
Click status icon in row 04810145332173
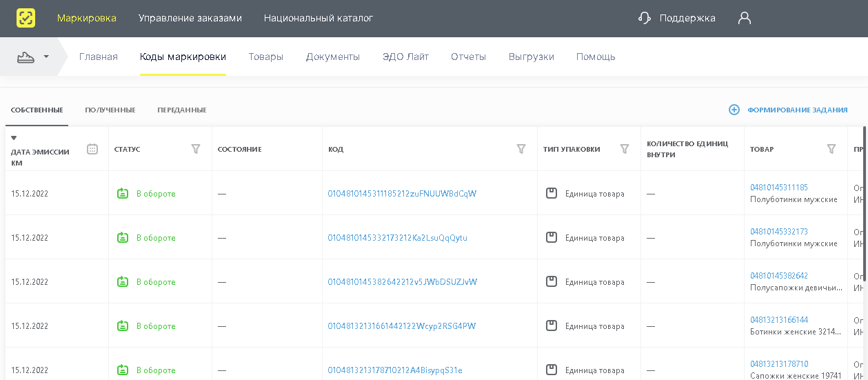tap(123, 238)
